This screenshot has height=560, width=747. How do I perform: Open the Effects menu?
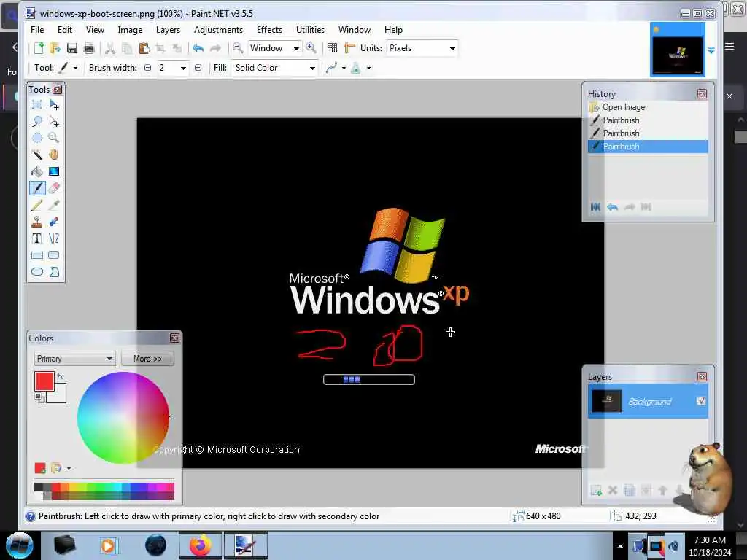pyautogui.click(x=269, y=29)
